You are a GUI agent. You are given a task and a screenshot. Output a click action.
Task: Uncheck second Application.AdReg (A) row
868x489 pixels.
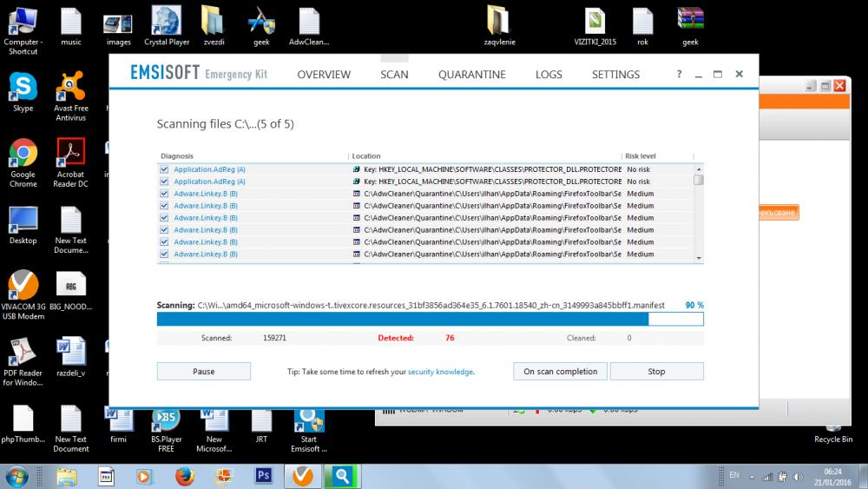(164, 182)
